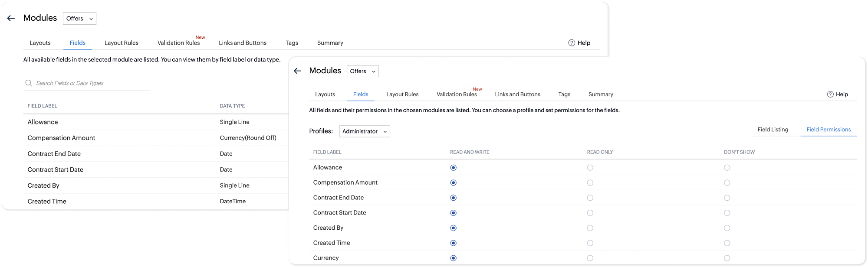Click the Help question mark icon in the right panel
Viewport: 868px width, 267px height.
(830, 94)
